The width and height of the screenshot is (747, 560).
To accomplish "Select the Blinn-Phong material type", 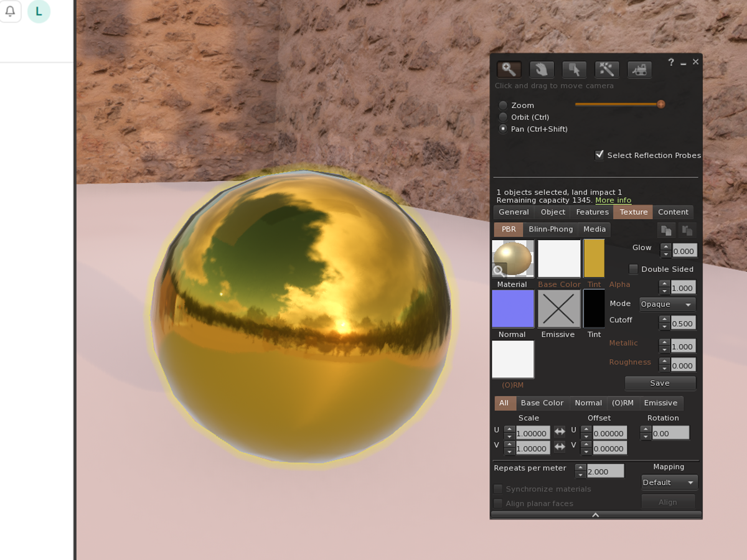I will 550,230.
